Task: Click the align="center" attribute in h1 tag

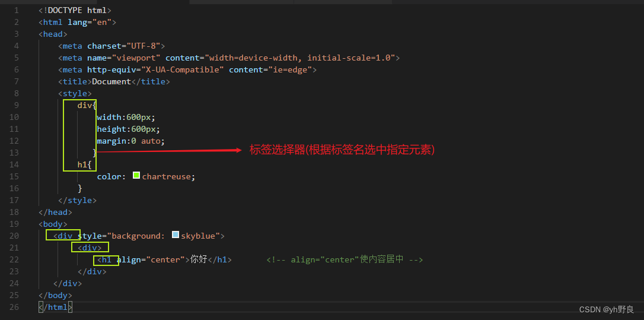Action: pyautogui.click(x=151, y=259)
